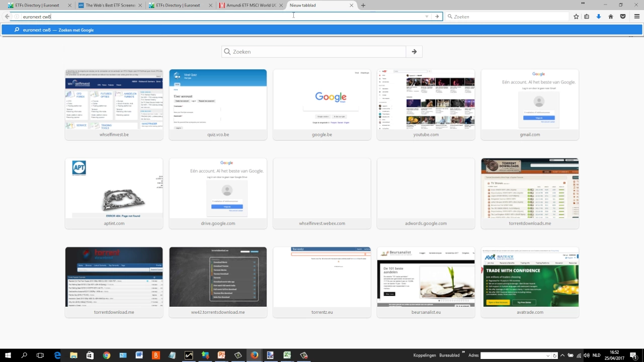Open the whselfinvest.be thumbnail

114,105
